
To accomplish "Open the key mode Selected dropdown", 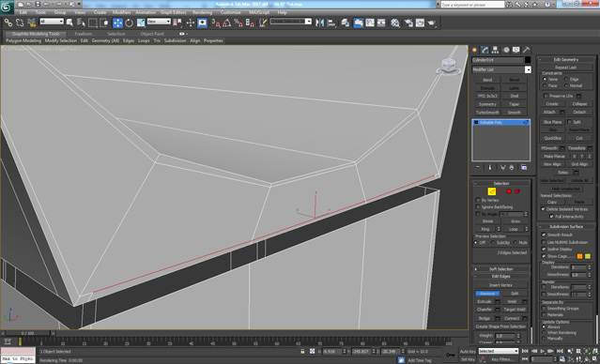I will coord(499,351).
